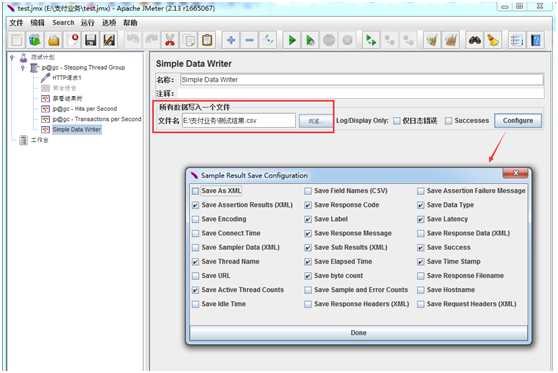Image resolution: width=558 pixels, height=373 pixels.
Task: Click the Clear All results icon
Action: click(x=451, y=40)
